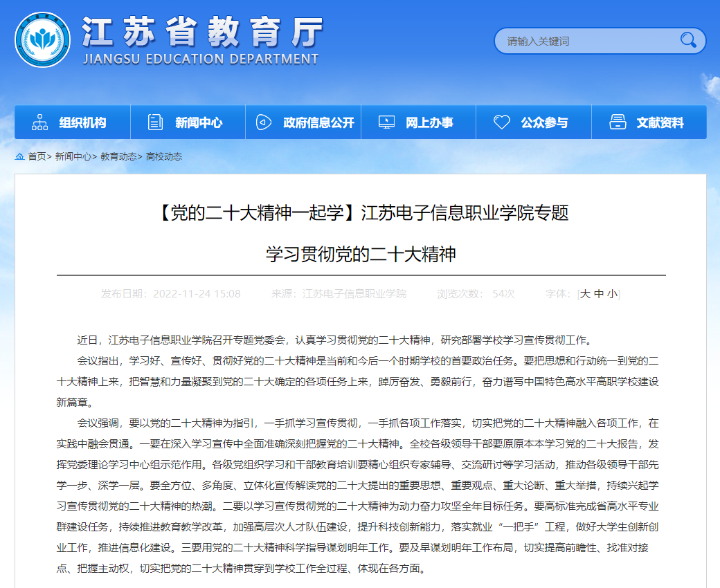Screen dimensions: 720x588
Task: Open 高校动态 breadcrumb link
Action: click(x=164, y=156)
